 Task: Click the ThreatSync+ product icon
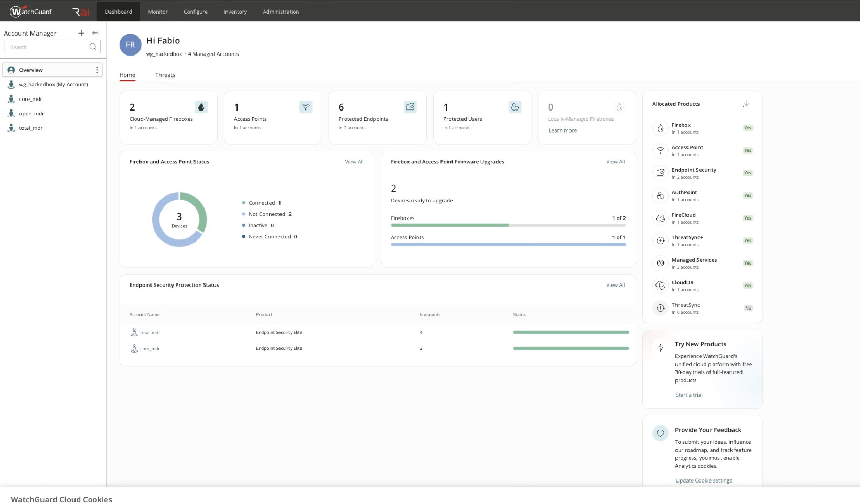click(660, 240)
